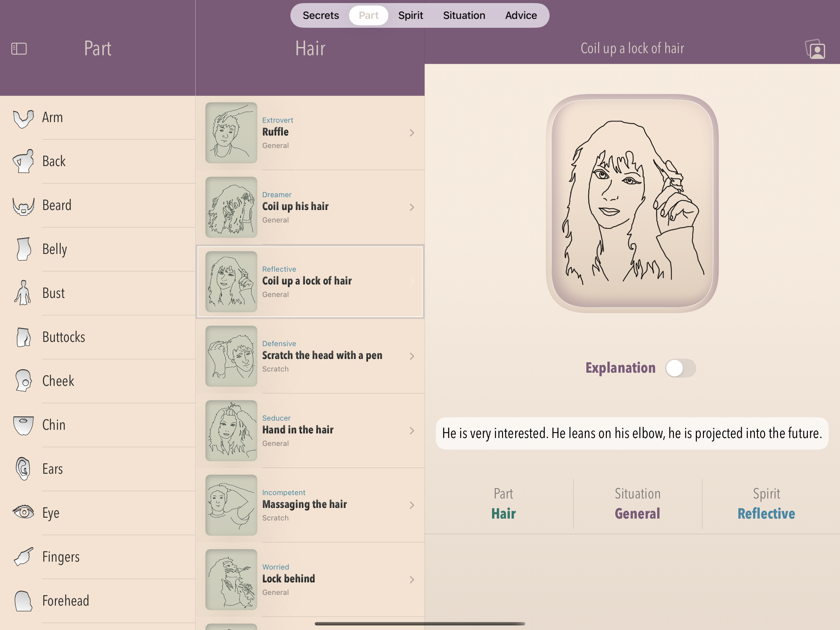Switch to the Spirit tab
The width and height of the screenshot is (840, 630).
tap(411, 15)
